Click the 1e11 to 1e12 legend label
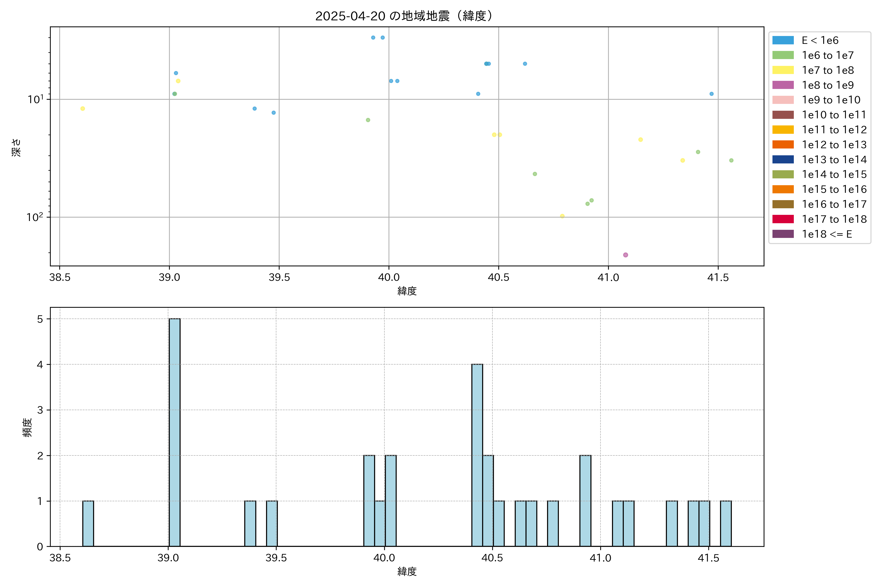The image size is (882, 588). point(834,130)
